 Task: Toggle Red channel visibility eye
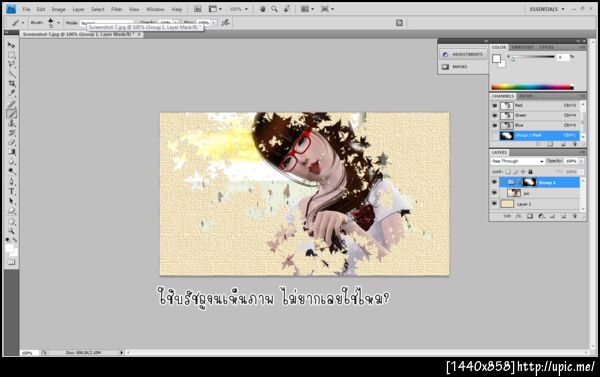[494, 105]
